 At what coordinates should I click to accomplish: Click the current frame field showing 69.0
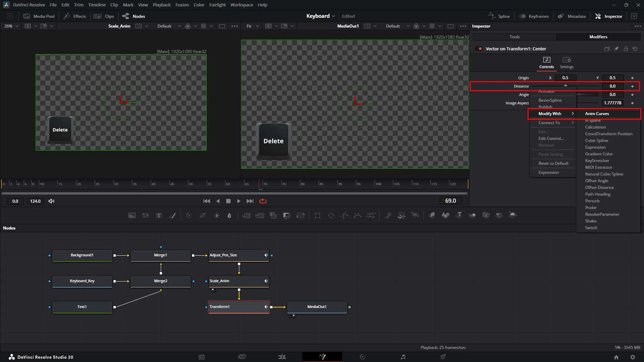[450, 201]
